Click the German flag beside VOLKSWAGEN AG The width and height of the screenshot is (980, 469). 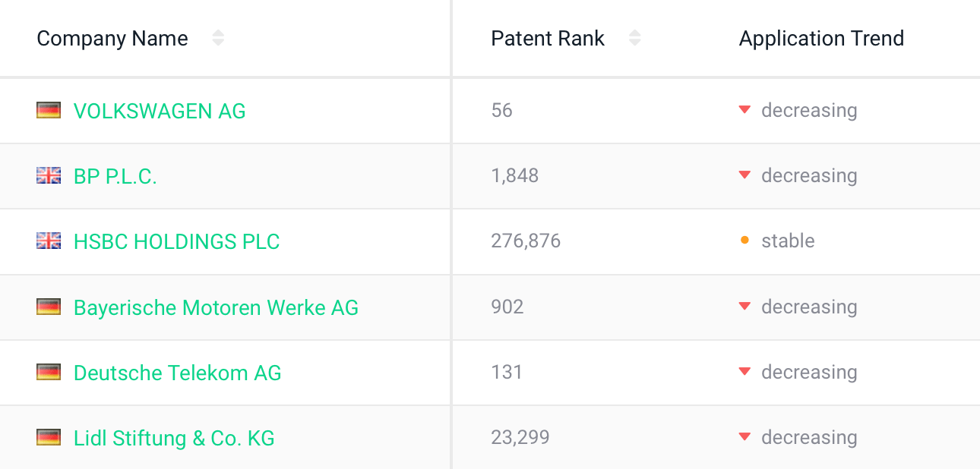(x=49, y=111)
